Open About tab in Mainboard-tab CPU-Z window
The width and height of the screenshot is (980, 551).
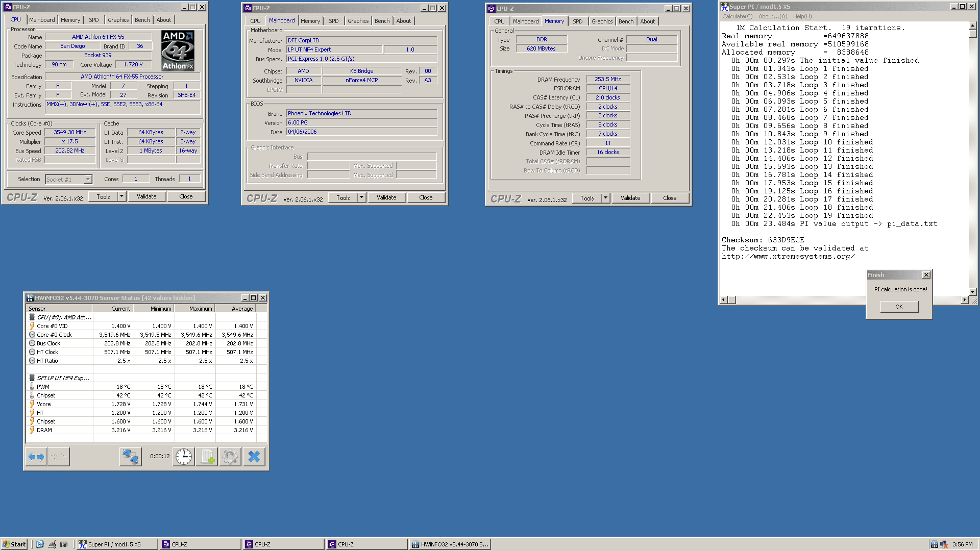click(x=404, y=21)
